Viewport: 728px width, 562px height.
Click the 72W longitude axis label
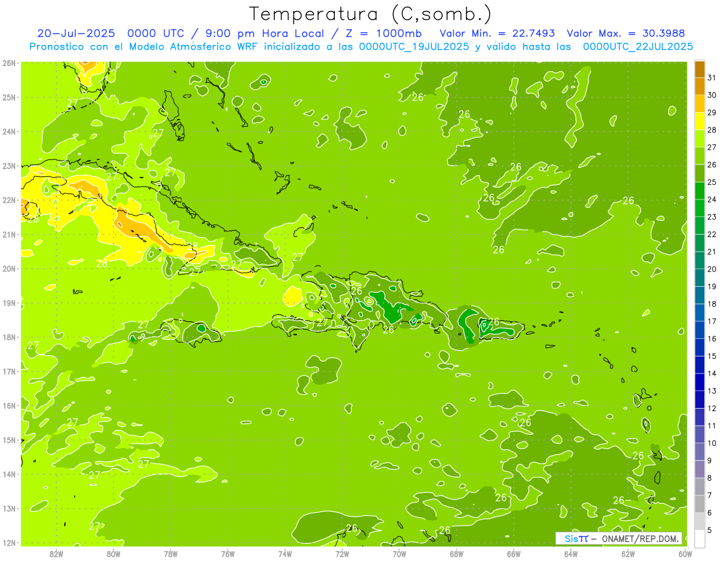pyautogui.click(x=342, y=553)
